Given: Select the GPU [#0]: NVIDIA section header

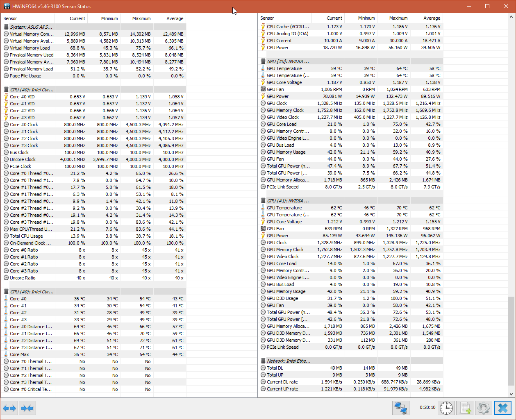Looking at the screenshot, I should (288, 61).
